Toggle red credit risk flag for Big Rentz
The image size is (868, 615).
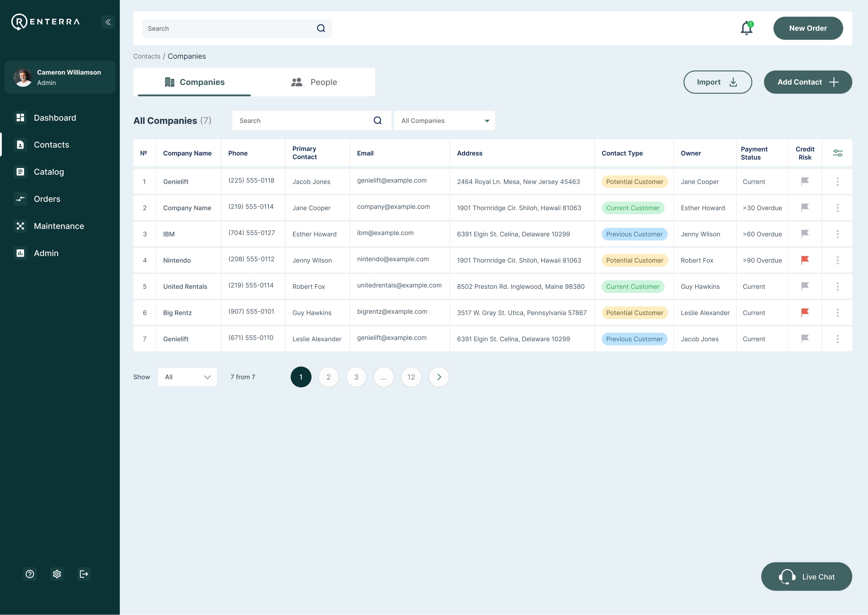point(805,312)
